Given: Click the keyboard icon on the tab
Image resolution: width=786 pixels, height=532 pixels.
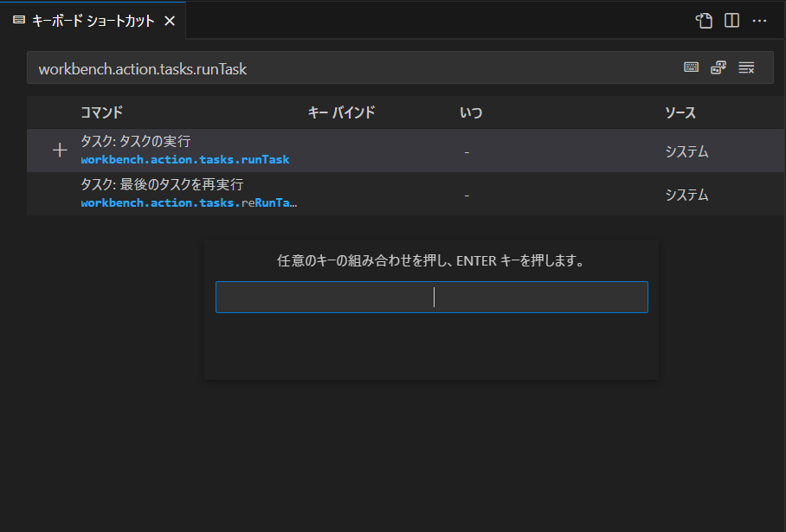Looking at the screenshot, I should coord(19,21).
